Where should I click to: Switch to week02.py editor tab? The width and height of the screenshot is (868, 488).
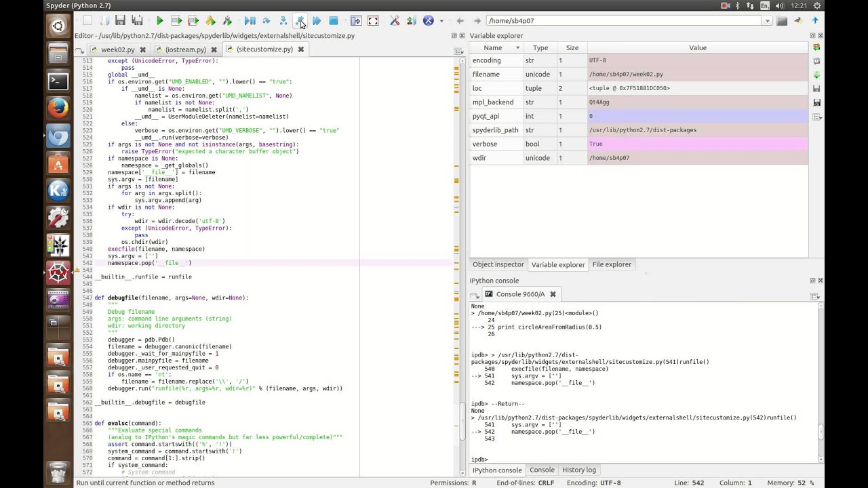tap(117, 49)
